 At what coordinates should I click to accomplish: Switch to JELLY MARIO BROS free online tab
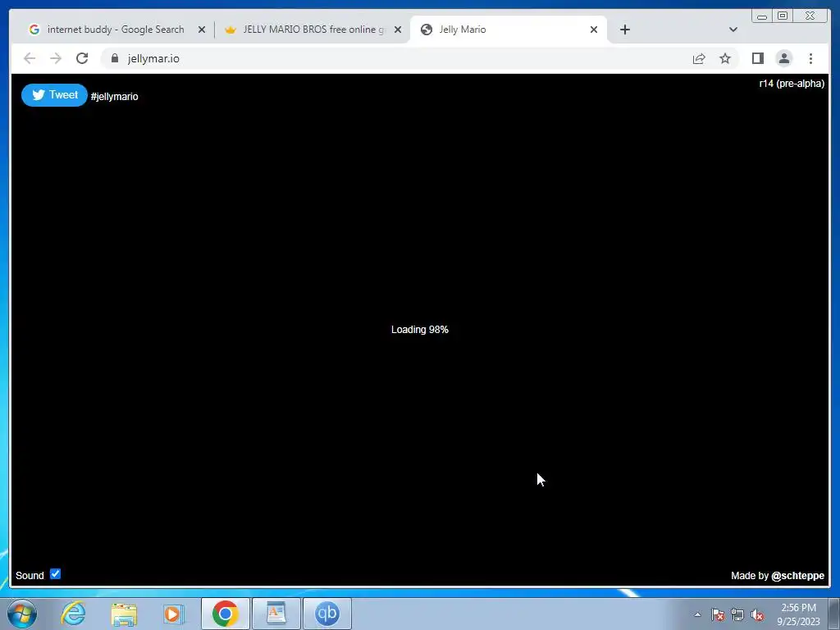[313, 30]
